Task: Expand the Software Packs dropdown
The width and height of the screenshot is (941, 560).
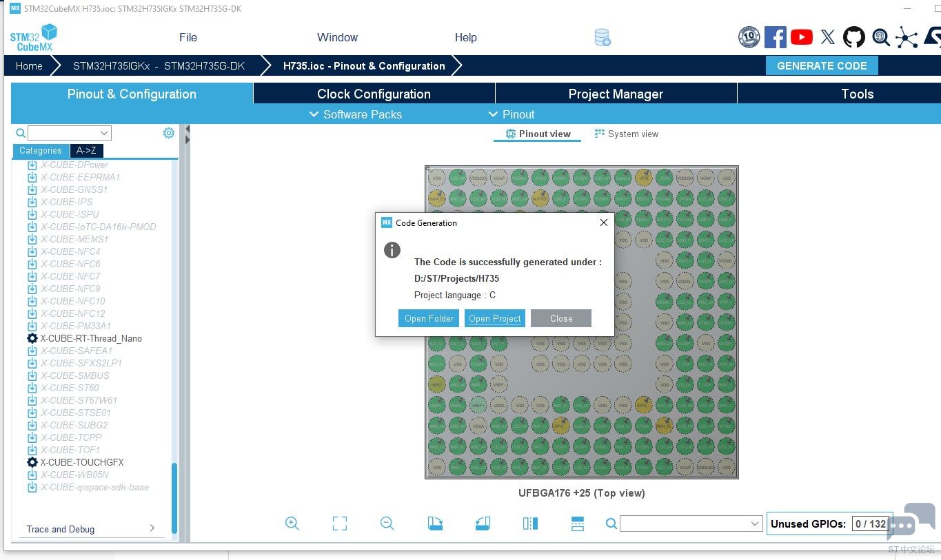Action: tap(355, 114)
